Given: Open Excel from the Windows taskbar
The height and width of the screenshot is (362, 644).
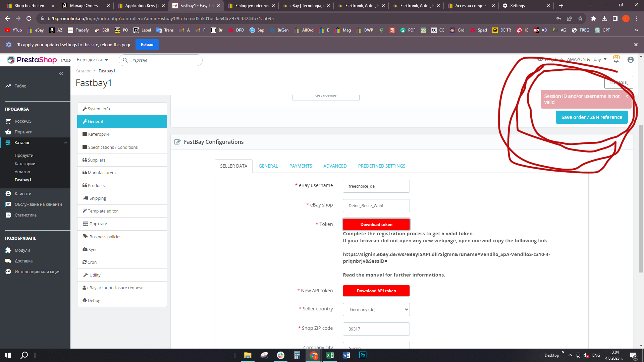Looking at the screenshot, I should 330,355.
